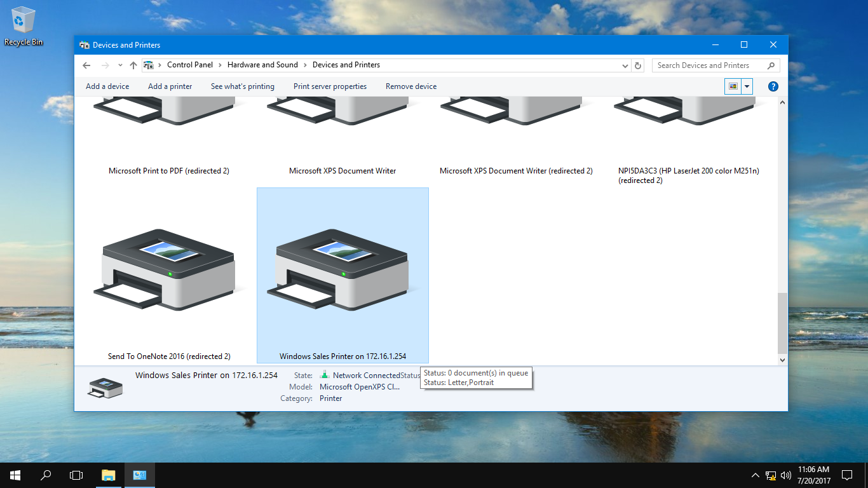Open See what's printing
The width and height of the screenshot is (868, 488).
(243, 86)
